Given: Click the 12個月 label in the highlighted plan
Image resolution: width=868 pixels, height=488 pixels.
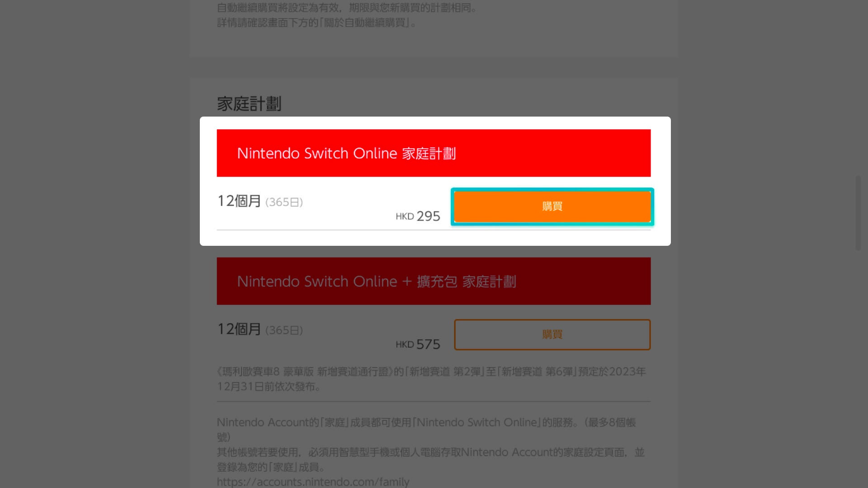Looking at the screenshot, I should click(239, 201).
